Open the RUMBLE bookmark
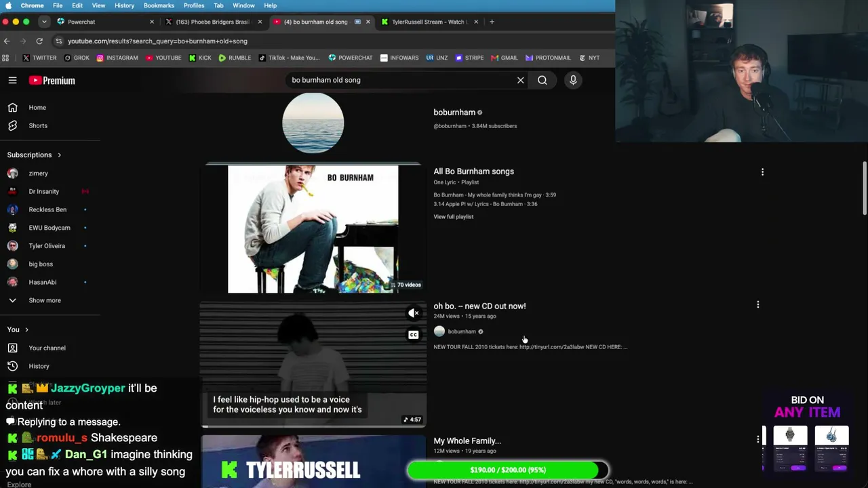The image size is (868, 488). pos(235,58)
